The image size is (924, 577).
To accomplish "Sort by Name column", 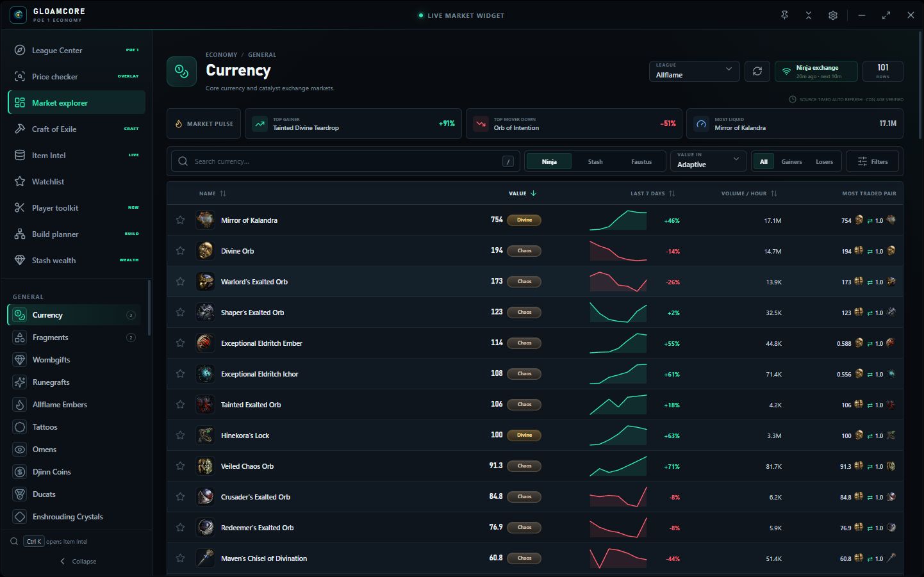I will coord(212,193).
